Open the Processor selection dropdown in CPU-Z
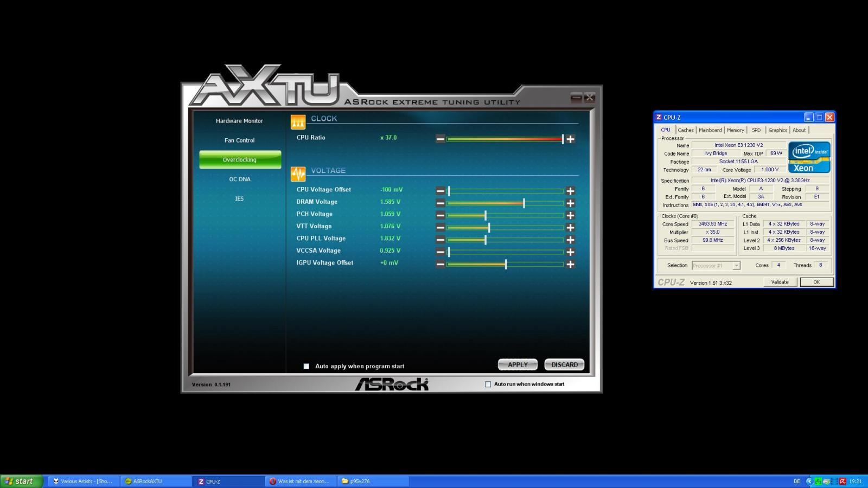The width and height of the screenshot is (868, 488). (x=736, y=266)
